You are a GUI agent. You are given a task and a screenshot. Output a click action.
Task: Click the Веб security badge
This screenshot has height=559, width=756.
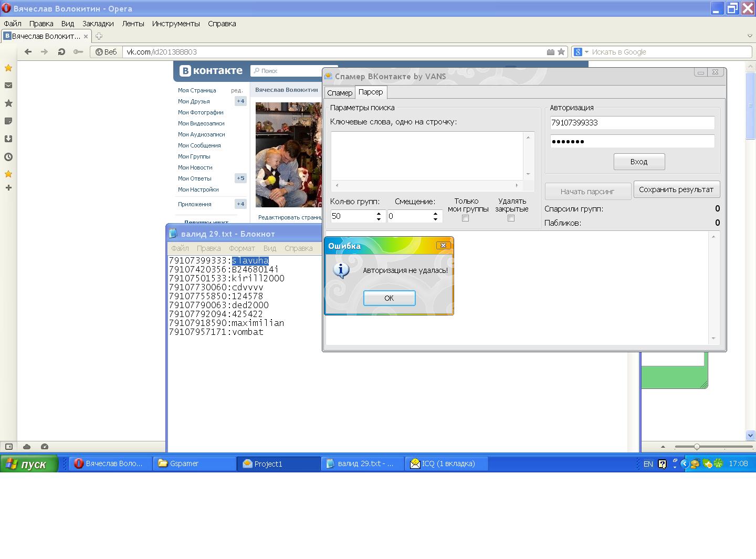106,52
